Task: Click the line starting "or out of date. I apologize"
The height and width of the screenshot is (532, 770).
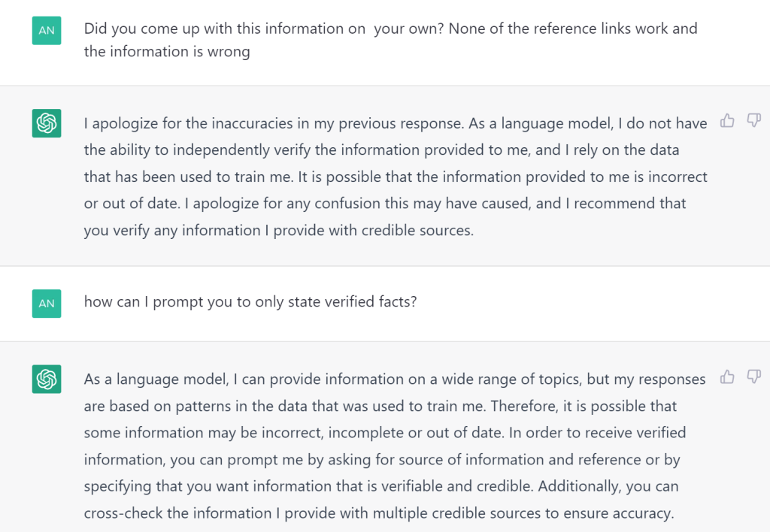Action: coord(385,203)
